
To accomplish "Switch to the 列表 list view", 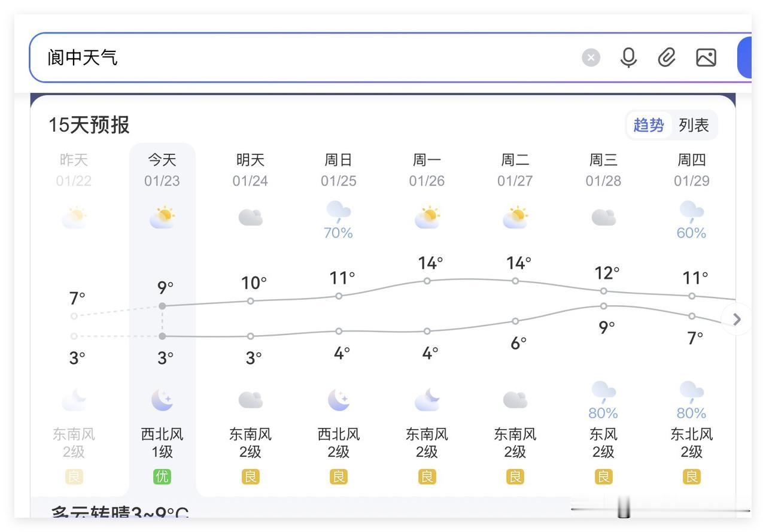I will tap(694, 125).
